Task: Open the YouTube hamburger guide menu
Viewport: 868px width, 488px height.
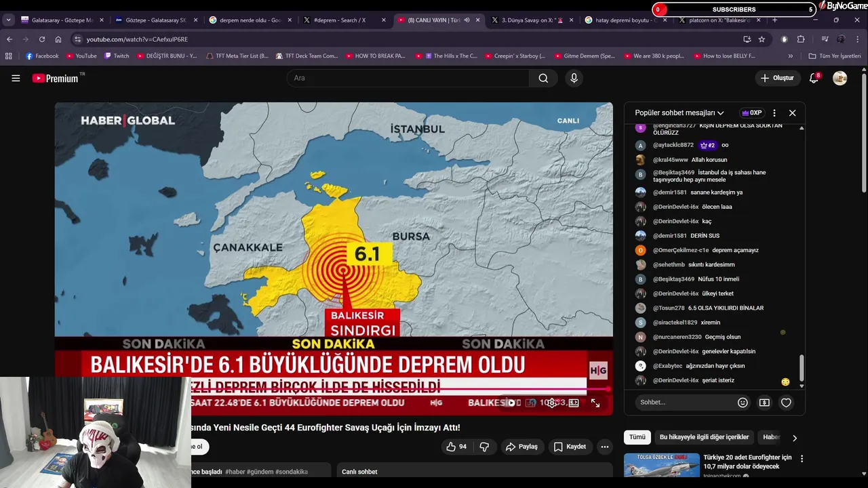Action: click(x=16, y=78)
